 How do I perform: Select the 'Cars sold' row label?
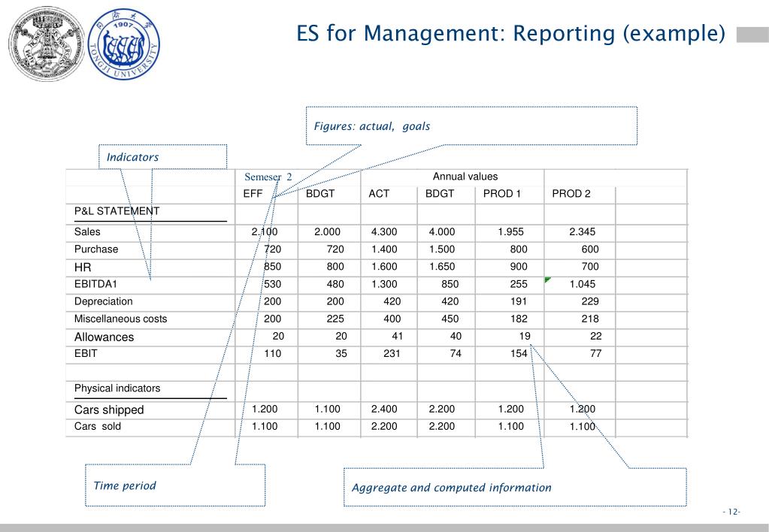click(97, 426)
